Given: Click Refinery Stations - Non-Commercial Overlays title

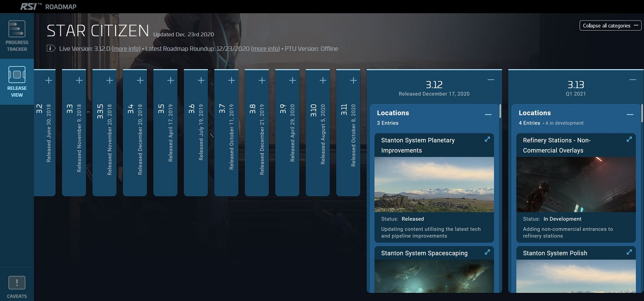Looking at the screenshot, I should tap(557, 145).
